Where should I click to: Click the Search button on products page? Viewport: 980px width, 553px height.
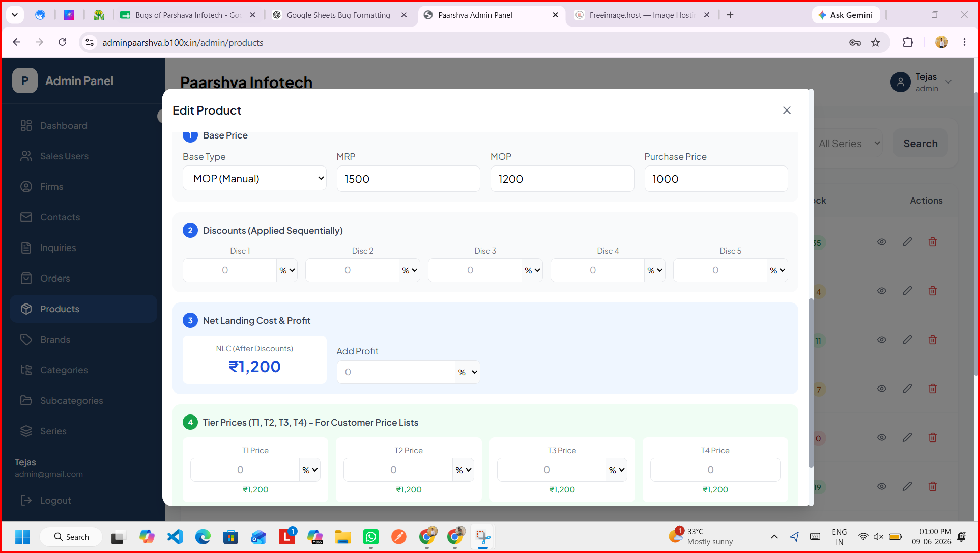[920, 144]
